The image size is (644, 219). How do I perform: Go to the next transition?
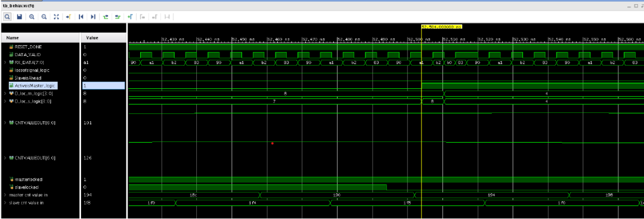tap(118, 17)
